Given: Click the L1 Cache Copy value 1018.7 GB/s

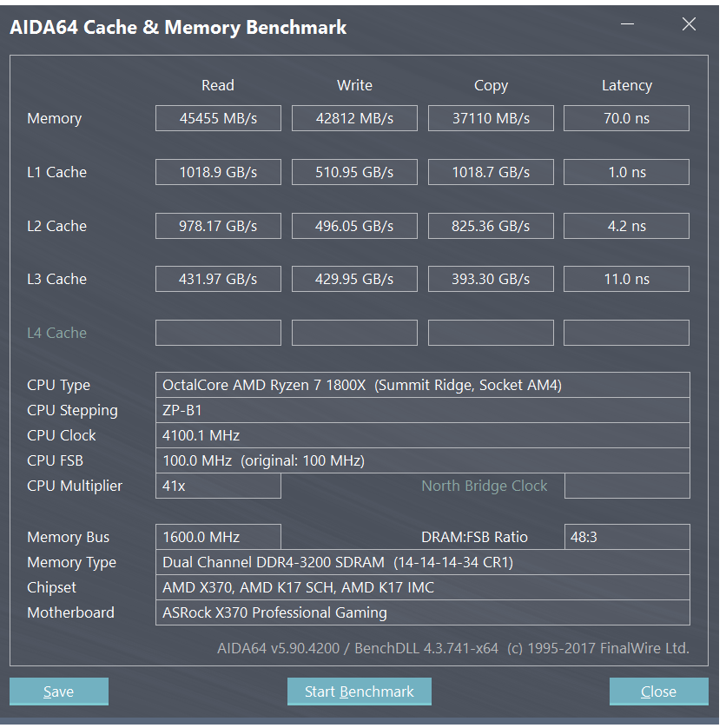Looking at the screenshot, I should tap(491, 172).
